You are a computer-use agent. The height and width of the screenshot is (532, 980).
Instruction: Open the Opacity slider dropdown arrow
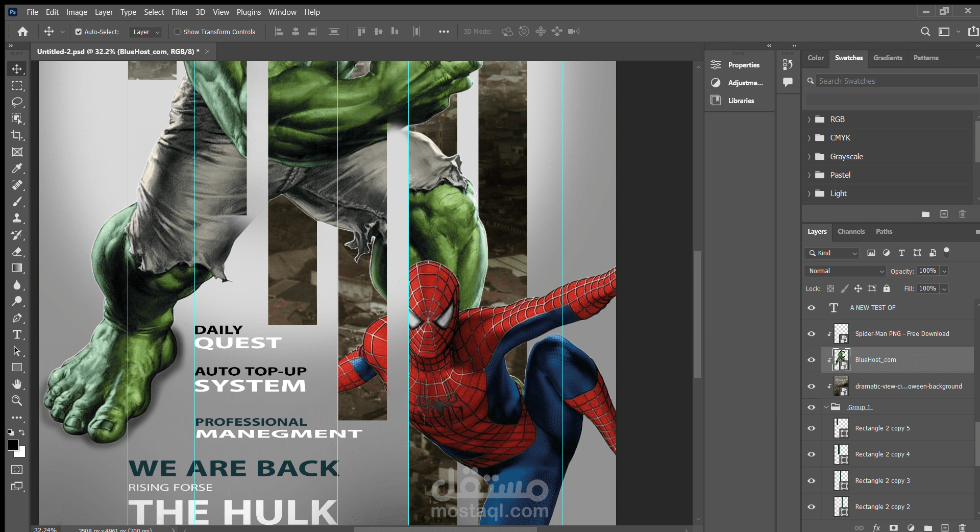coord(944,271)
